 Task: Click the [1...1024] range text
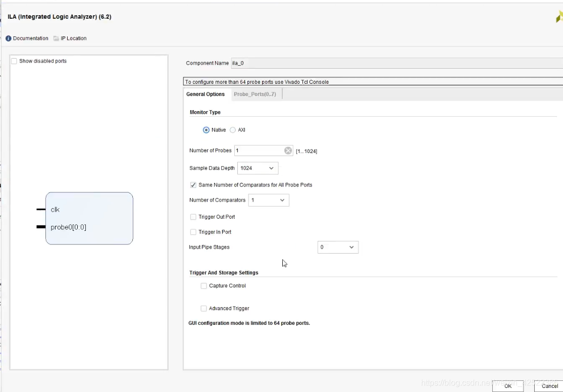pyautogui.click(x=306, y=151)
